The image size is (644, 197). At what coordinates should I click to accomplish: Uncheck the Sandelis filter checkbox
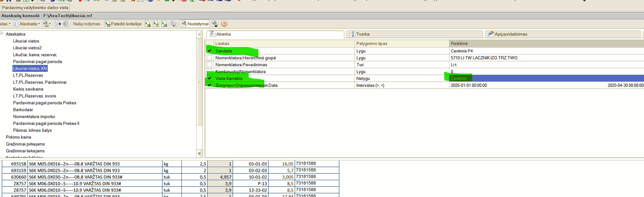209,51
